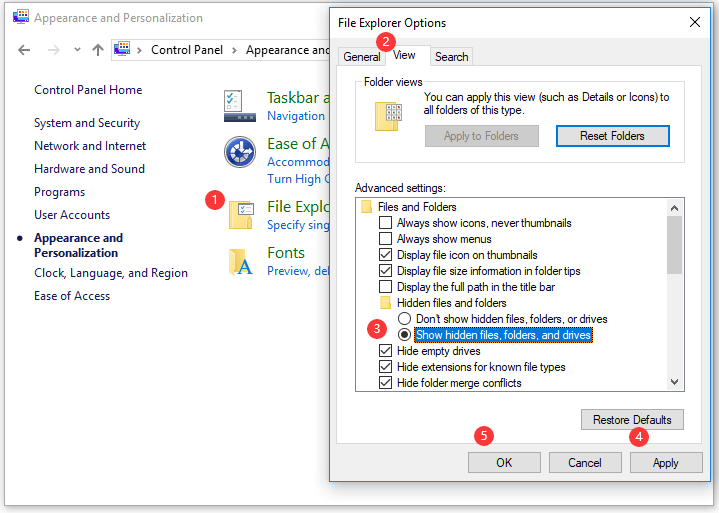Enable Always show icons, never thumbnails
Viewport: 719px width, 513px height.
[385, 223]
